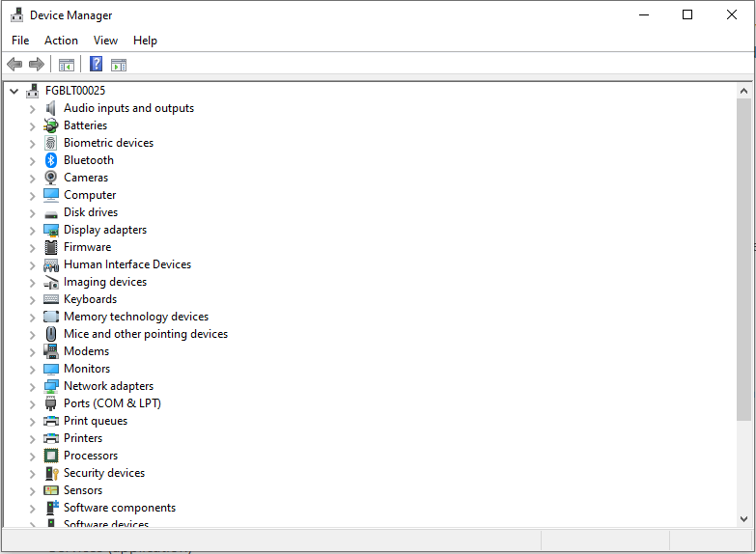756x554 pixels.
Task: Click the Biometric devices fingerprint icon
Action: coord(50,143)
